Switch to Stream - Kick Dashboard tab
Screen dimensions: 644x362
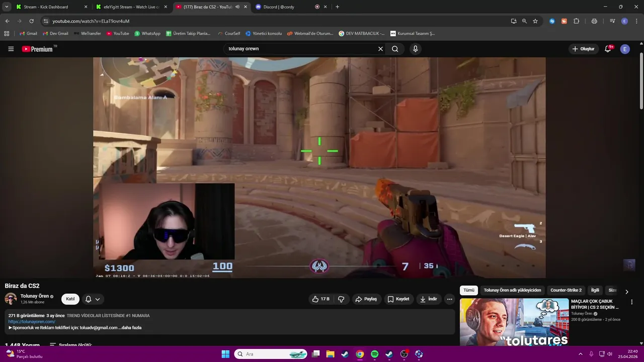click(x=50, y=7)
